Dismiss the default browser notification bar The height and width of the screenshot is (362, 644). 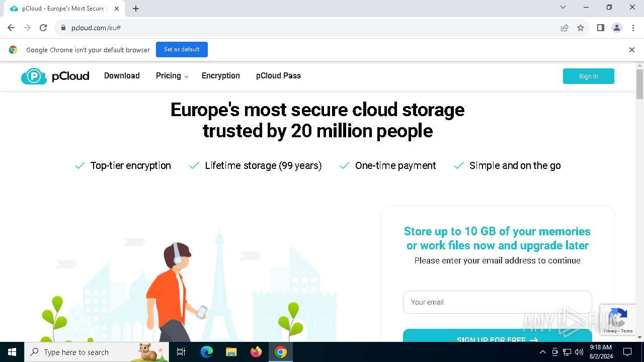[x=631, y=50]
